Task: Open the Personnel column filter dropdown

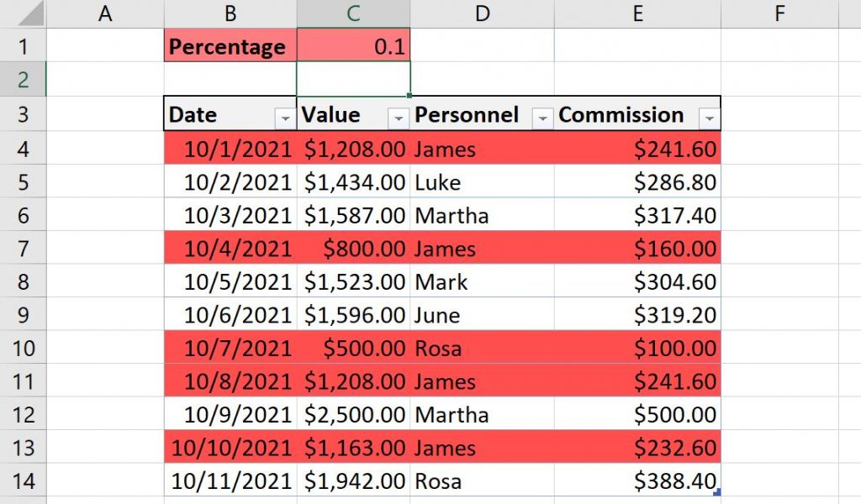Action: pos(542,115)
